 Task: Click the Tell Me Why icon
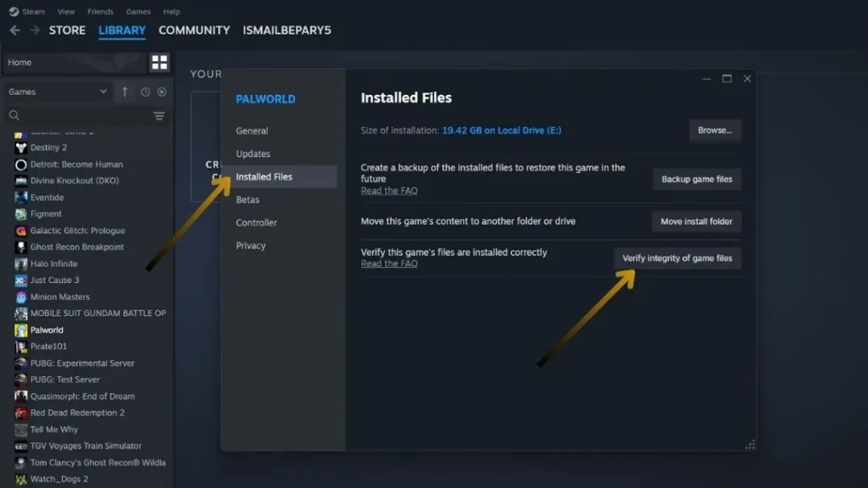tap(21, 430)
